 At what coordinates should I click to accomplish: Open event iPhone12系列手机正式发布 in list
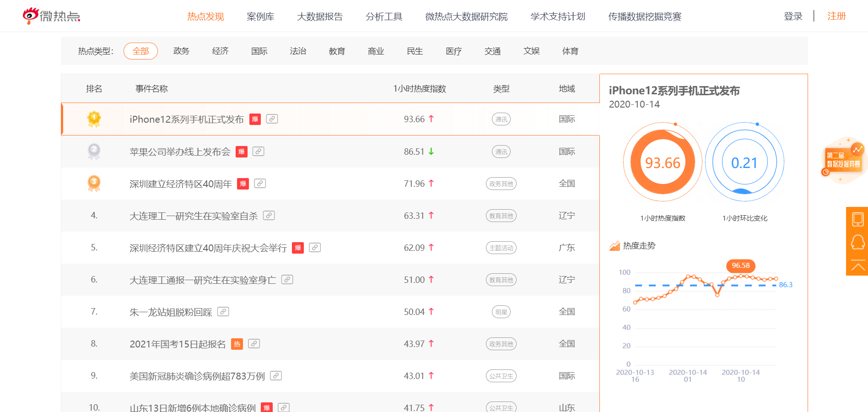tap(187, 119)
